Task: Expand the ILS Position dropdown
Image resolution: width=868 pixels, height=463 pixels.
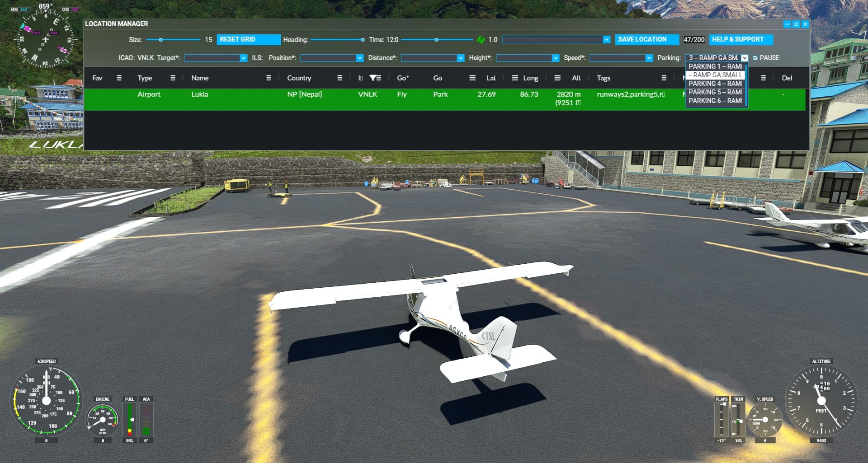Action: pos(359,58)
